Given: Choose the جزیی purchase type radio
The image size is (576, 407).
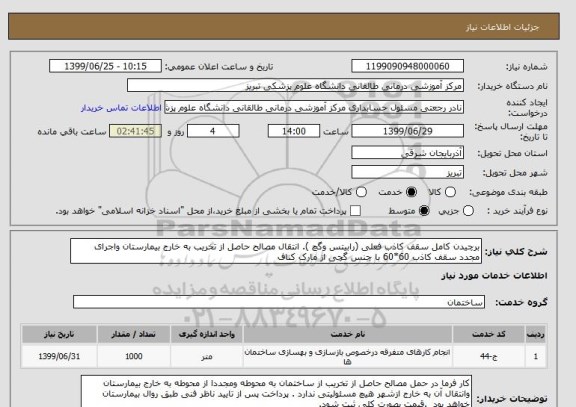Looking at the screenshot, I should tap(468, 211).
